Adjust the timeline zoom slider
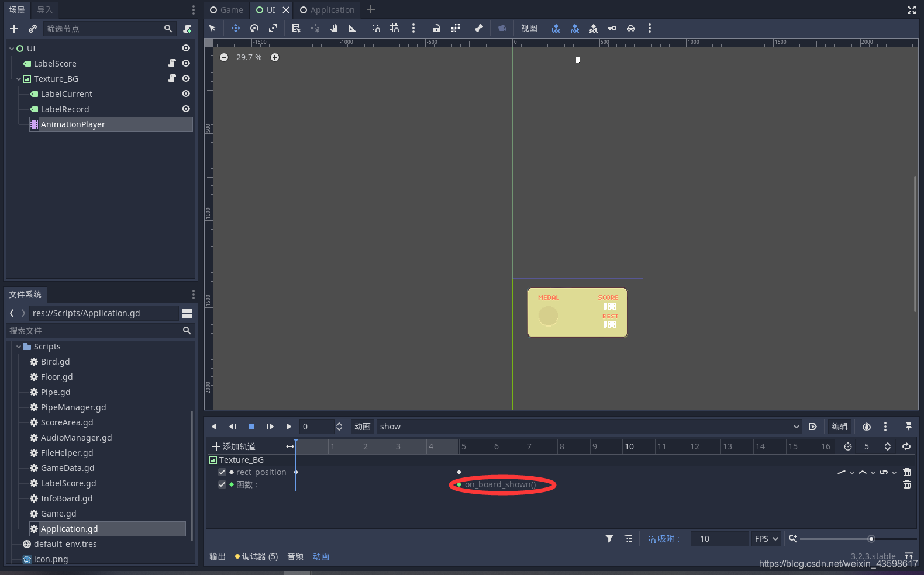The width and height of the screenshot is (924, 575). coord(858,539)
